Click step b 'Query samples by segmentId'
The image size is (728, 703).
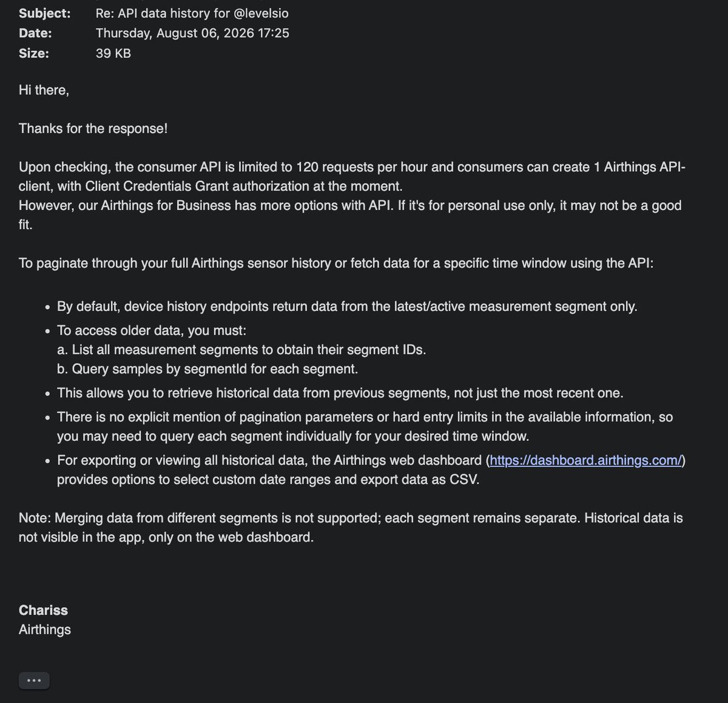207,369
